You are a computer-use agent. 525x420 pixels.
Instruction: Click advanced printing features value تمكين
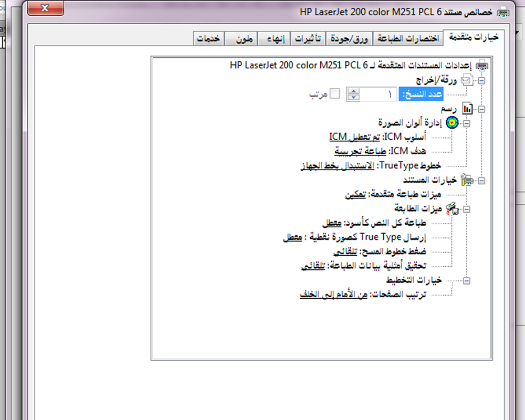[x=355, y=194]
